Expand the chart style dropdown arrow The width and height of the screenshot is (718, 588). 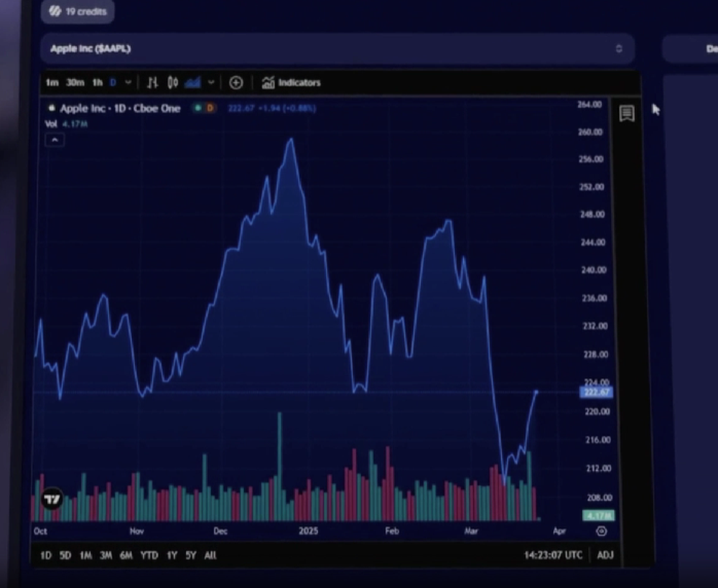[x=211, y=83]
